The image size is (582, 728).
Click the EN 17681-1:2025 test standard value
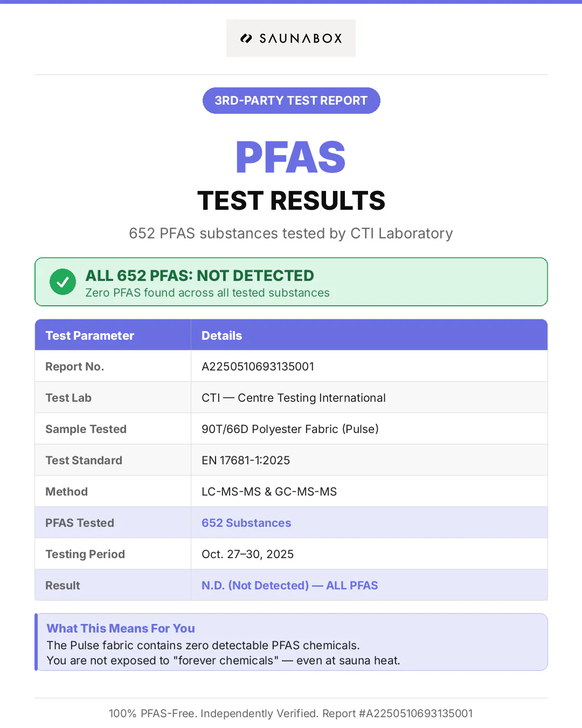246,461
